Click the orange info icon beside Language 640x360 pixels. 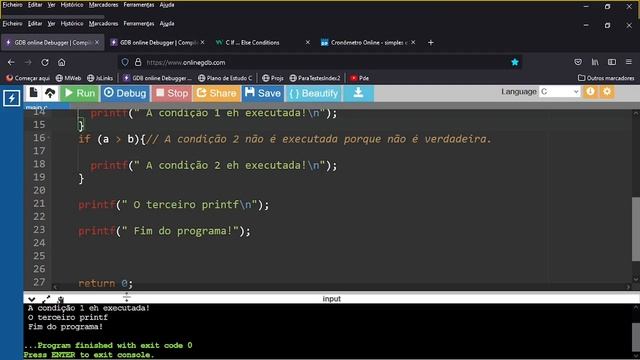pyautogui.click(x=590, y=92)
